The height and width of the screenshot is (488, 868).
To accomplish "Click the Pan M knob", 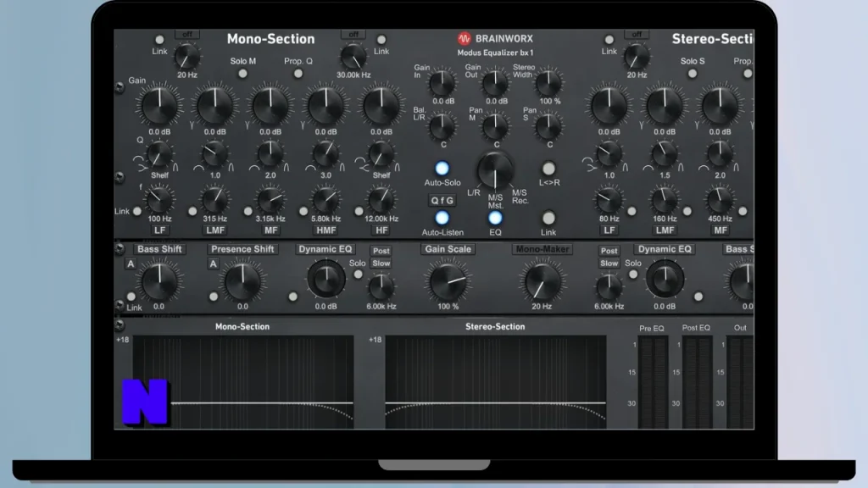I will 495,126.
